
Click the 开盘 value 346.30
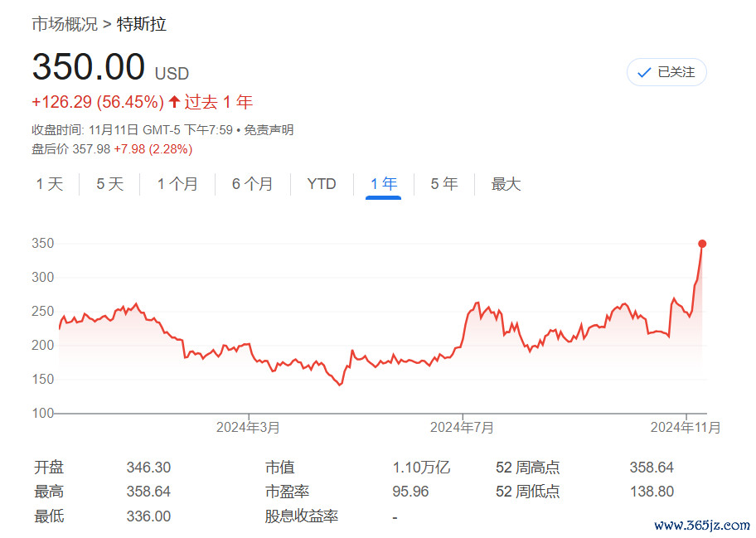tap(148, 468)
